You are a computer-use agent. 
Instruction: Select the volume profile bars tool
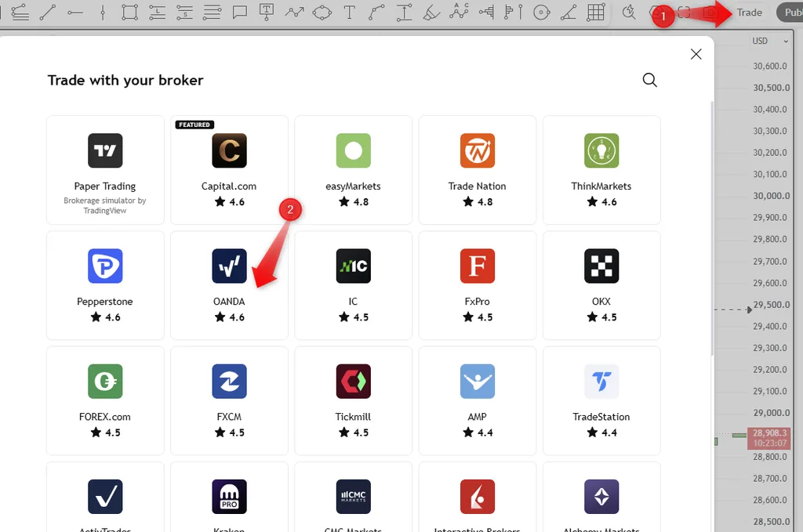pyautogui.click(x=486, y=13)
